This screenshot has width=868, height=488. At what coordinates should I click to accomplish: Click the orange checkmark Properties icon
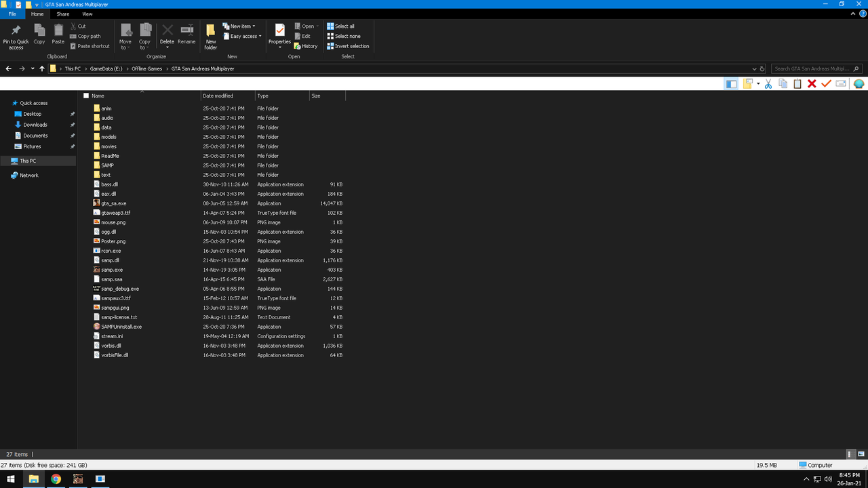tap(826, 84)
